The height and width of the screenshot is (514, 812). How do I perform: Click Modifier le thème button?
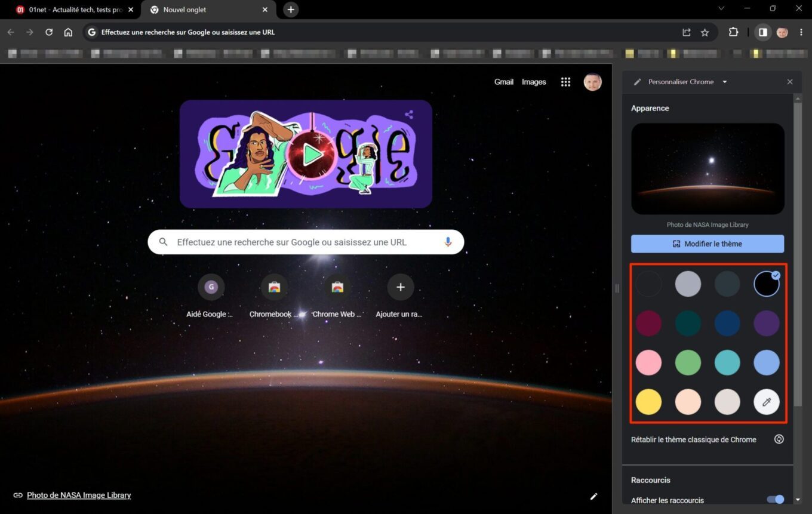(x=708, y=244)
